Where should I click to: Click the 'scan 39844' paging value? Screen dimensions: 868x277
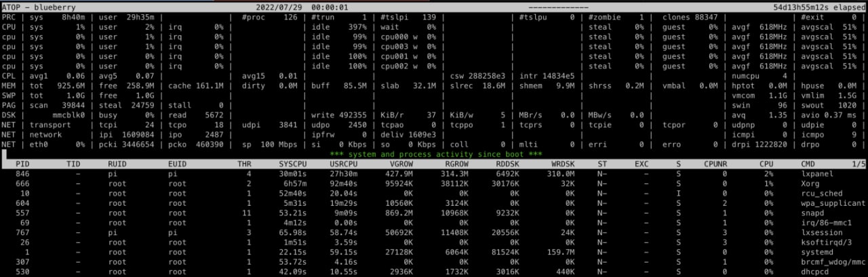click(56, 105)
